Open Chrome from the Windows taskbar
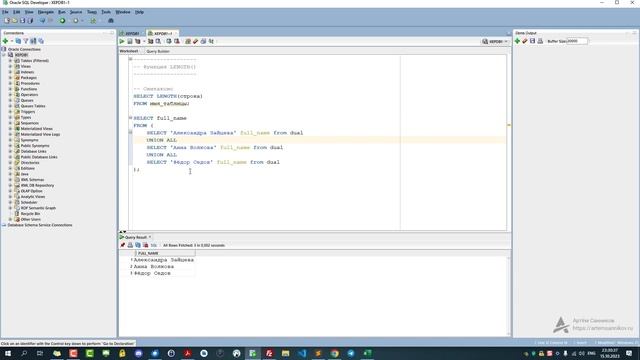 pyautogui.click(x=335, y=353)
